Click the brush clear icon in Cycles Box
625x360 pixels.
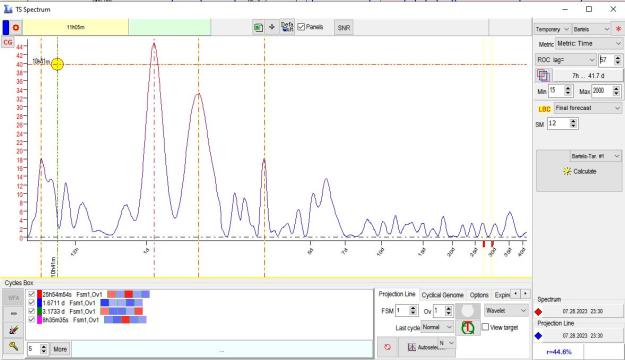[x=13, y=330]
